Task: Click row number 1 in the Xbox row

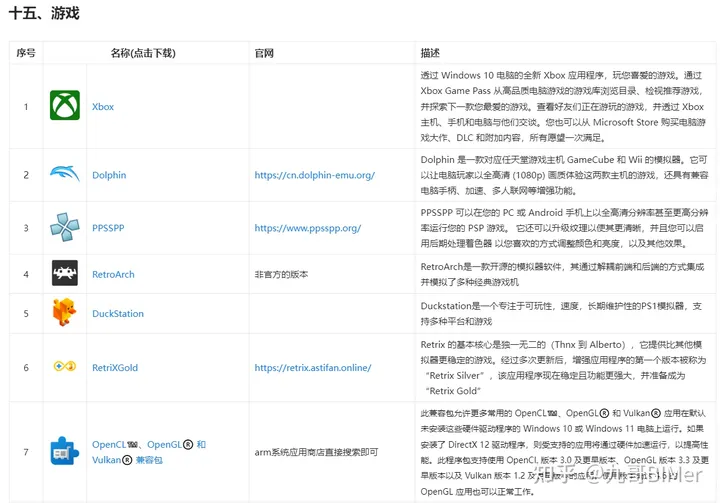Action: coord(26,107)
